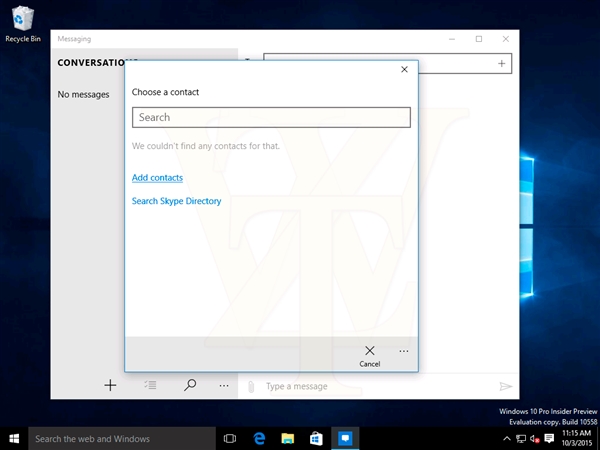Expand the conversations bar more options ellipsis

click(224, 385)
